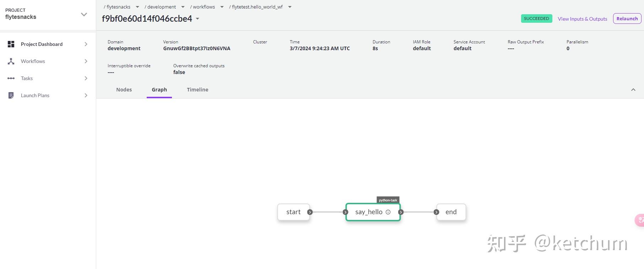Click the input port arrow of end node

[x=437, y=212]
